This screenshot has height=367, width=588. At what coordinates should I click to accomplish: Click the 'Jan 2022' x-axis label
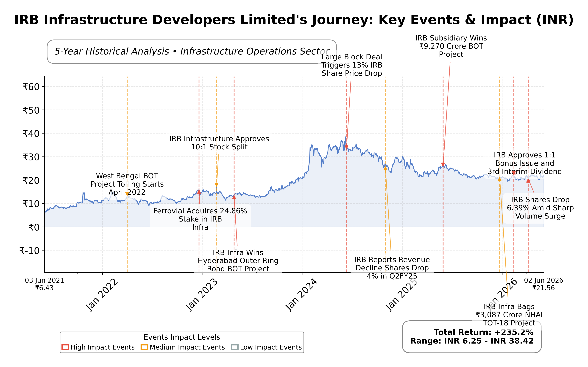[x=102, y=295]
